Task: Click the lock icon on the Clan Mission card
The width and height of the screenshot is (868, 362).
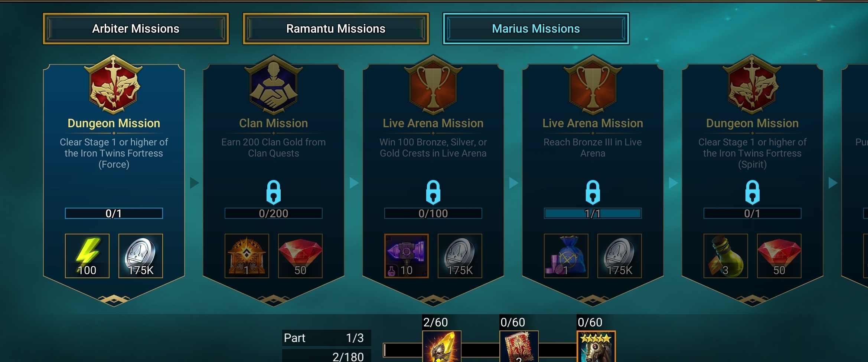Action: (x=274, y=192)
